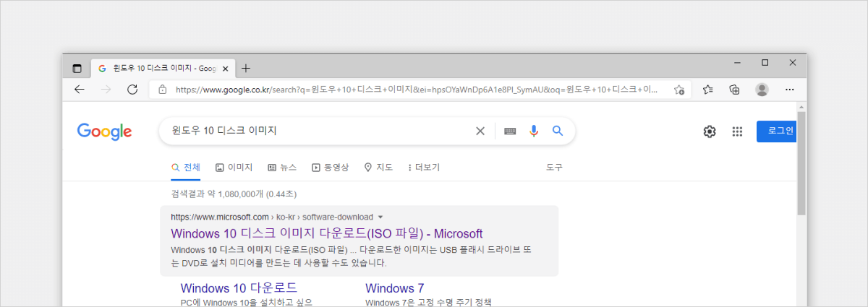The width and height of the screenshot is (868, 307).
Task: Switch to the 뉴스 tab
Action: [x=282, y=168]
